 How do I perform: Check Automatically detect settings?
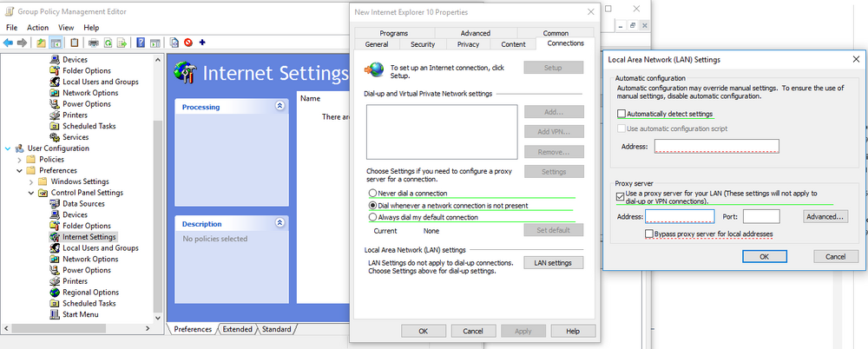(x=621, y=114)
